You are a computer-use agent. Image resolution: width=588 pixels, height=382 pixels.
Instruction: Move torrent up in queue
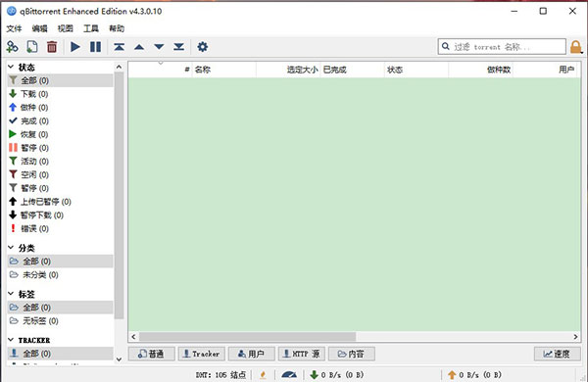[139, 47]
